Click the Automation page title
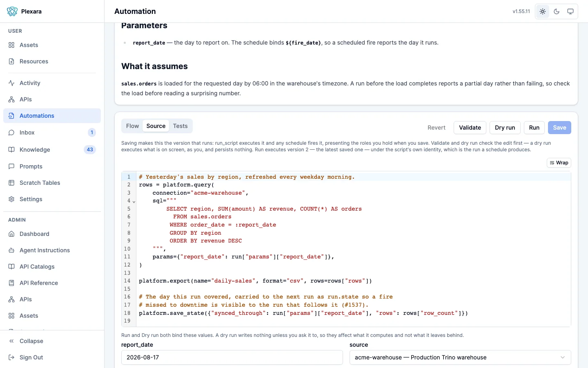Image resolution: width=588 pixels, height=368 pixels. (x=135, y=11)
